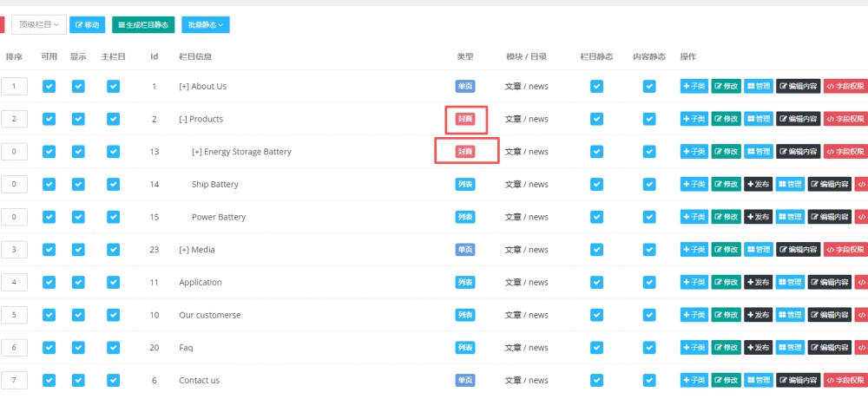
Task: Click the sort order field for Faq
Action: coord(15,348)
